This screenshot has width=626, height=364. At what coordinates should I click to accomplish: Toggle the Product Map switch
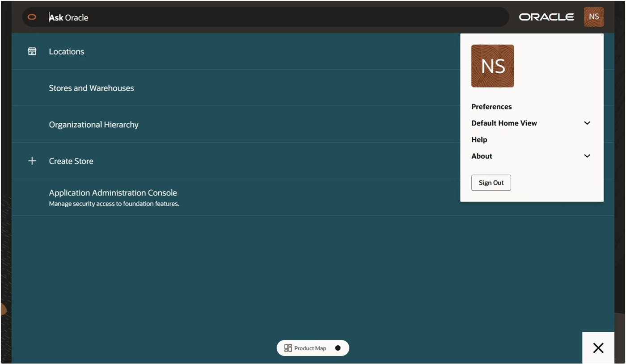[338, 348]
